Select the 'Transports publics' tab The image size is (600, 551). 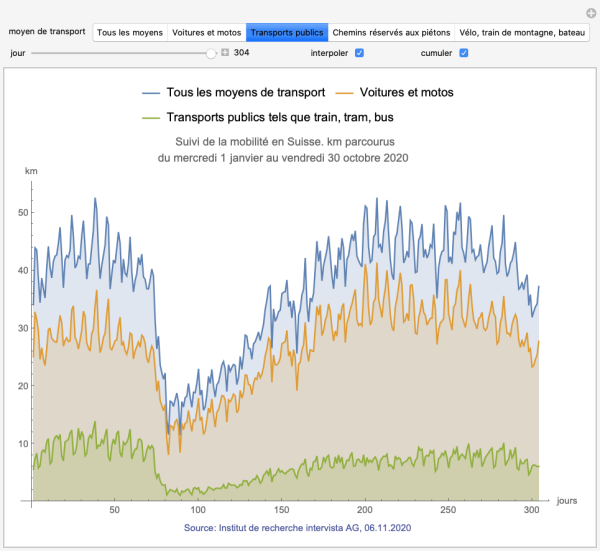(x=287, y=32)
